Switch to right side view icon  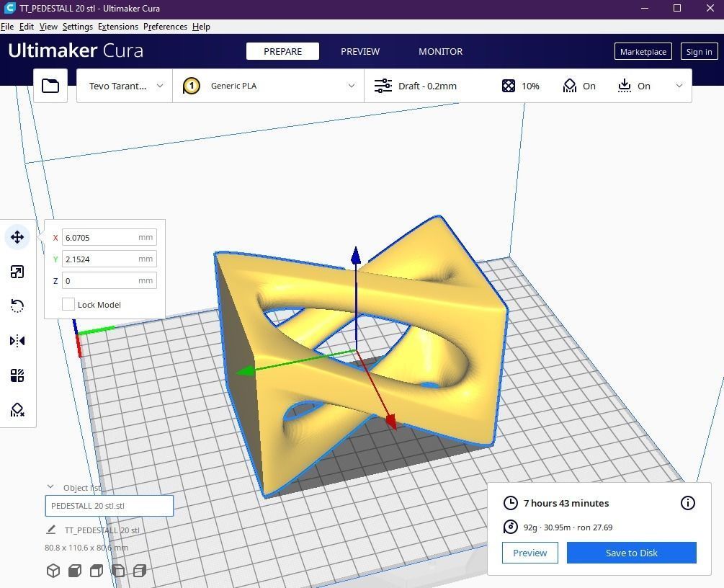coord(140,571)
